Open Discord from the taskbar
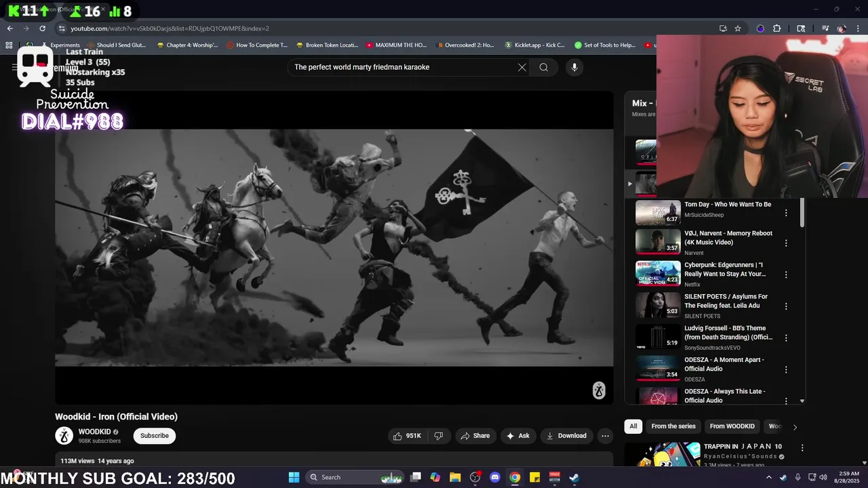This screenshot has width=868, height=488. pyautogui.click(x=495, y=477)
